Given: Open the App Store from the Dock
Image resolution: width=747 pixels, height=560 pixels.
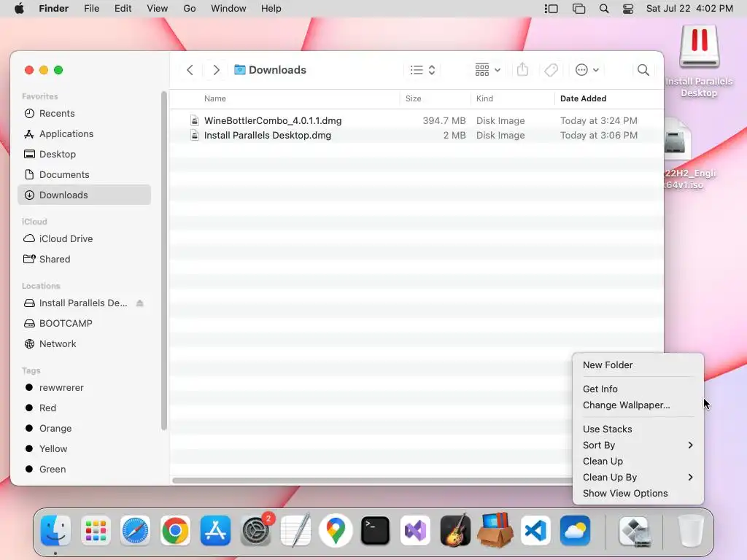Looking at the screenshot, I should (x=215, y=531).
